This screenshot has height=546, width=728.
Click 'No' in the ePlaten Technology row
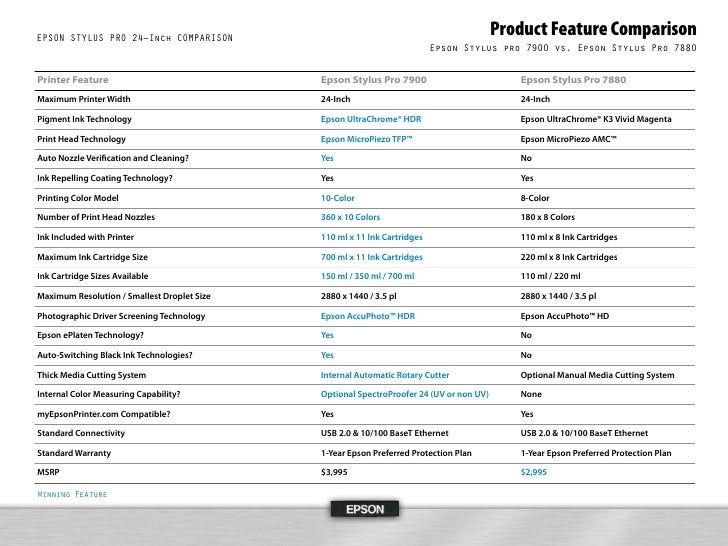click(526, 335)
